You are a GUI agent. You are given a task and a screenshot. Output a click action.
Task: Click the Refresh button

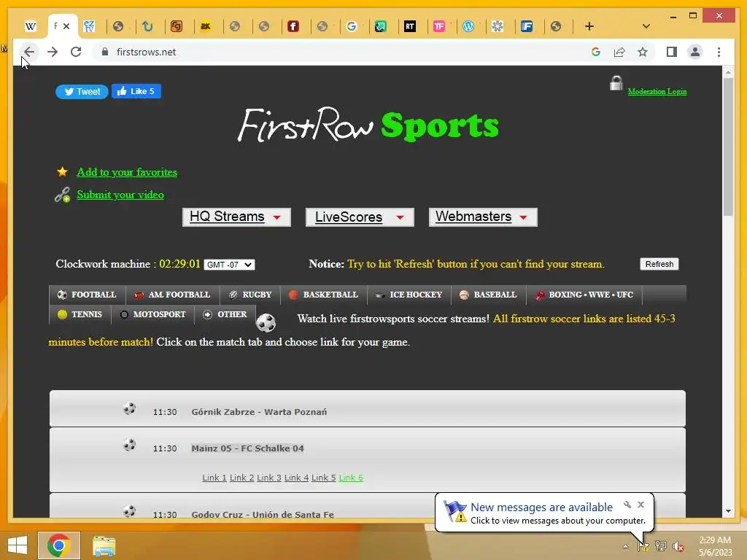point(659,264)
